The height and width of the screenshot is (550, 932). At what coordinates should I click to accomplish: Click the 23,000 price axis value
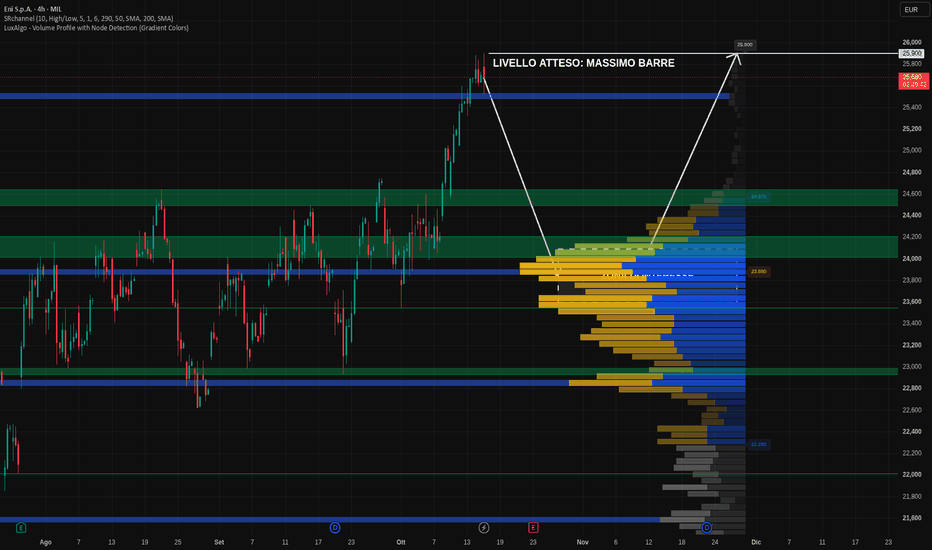click(912, 366)
